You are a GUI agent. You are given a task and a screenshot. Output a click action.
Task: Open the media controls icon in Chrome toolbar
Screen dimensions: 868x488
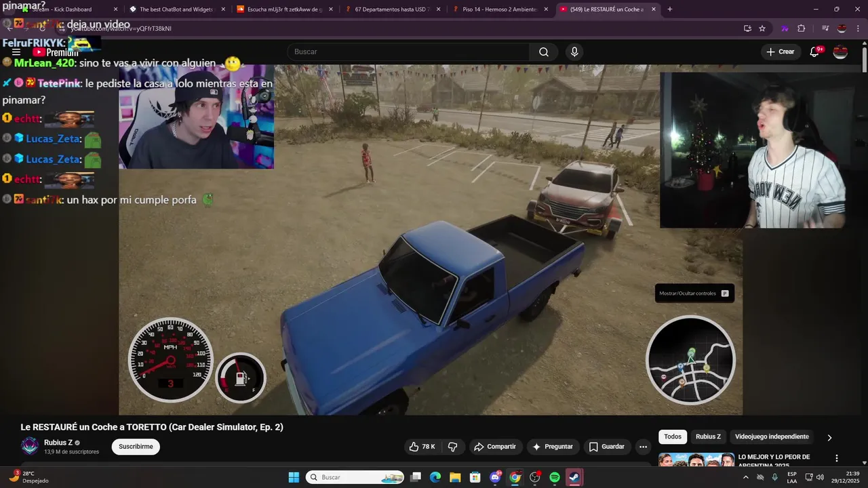pyautogui.click(x=825, y=28)
